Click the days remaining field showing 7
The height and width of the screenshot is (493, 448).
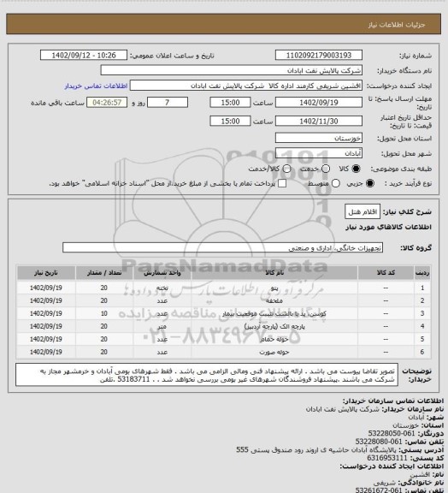(168, 103)
